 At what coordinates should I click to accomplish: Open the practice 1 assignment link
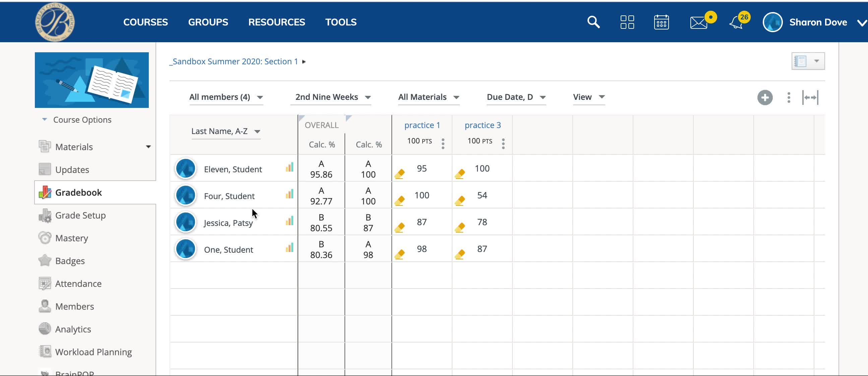[422, 125]
